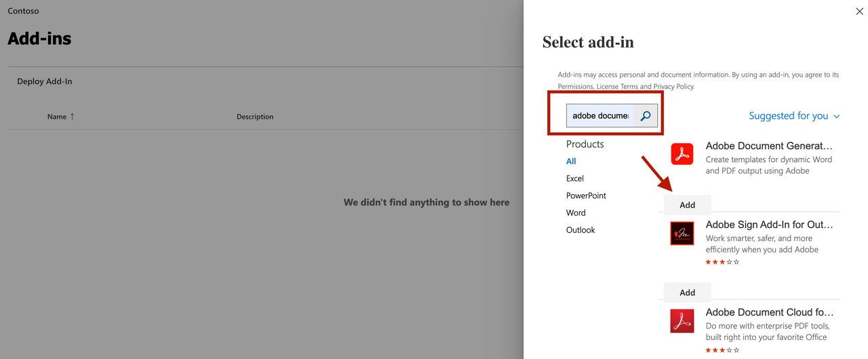
Task: Open the Adobe Sign Add-In icon
Action: 682,233
